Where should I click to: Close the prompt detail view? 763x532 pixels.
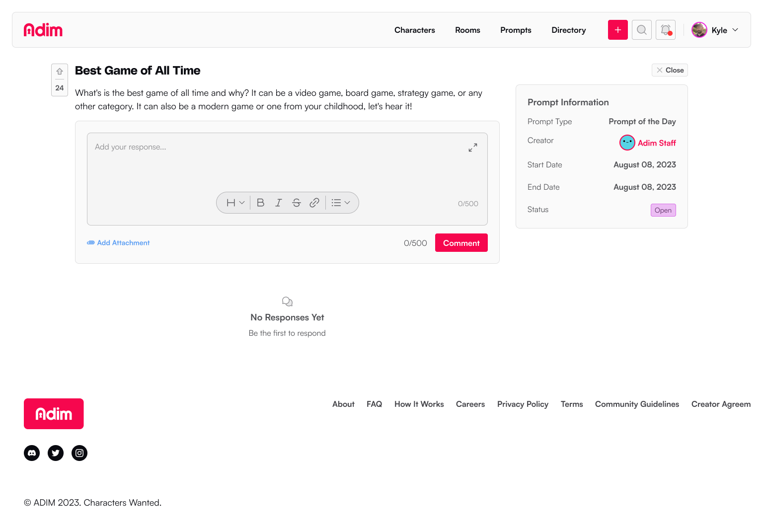click(670, 70)
